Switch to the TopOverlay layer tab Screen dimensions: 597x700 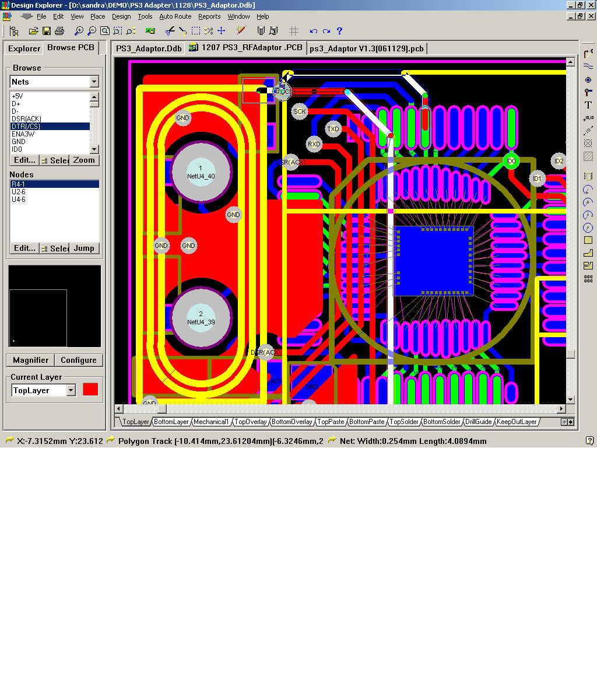(251, 422)
